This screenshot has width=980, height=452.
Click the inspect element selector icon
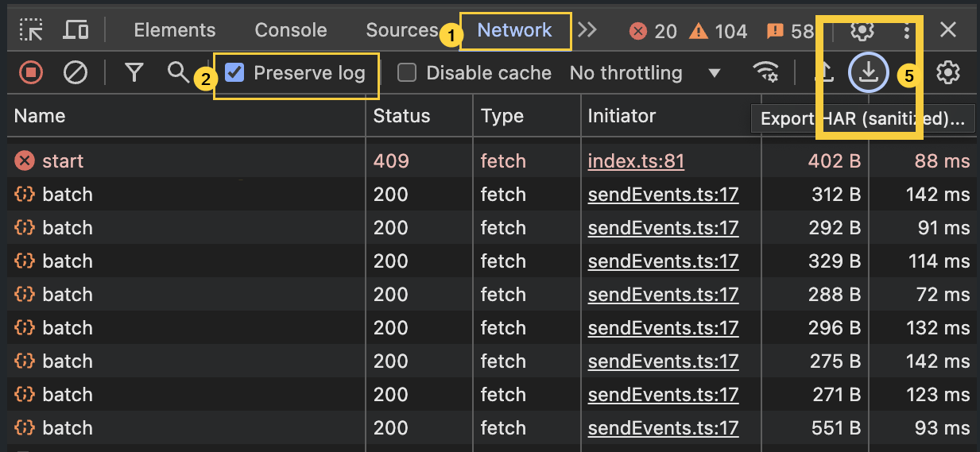pyautogui.click(x=31, y=30)
